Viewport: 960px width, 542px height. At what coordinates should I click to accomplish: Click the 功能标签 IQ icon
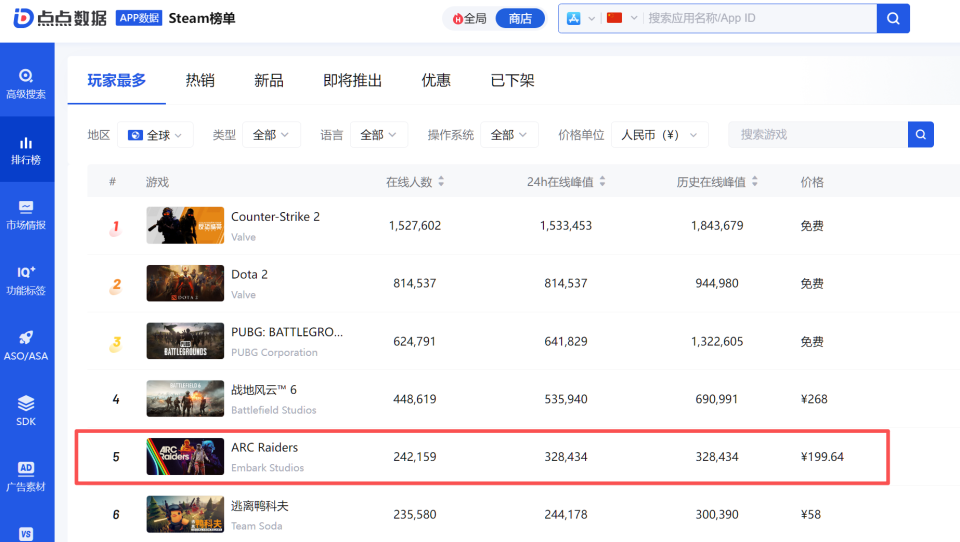(26, 280)
